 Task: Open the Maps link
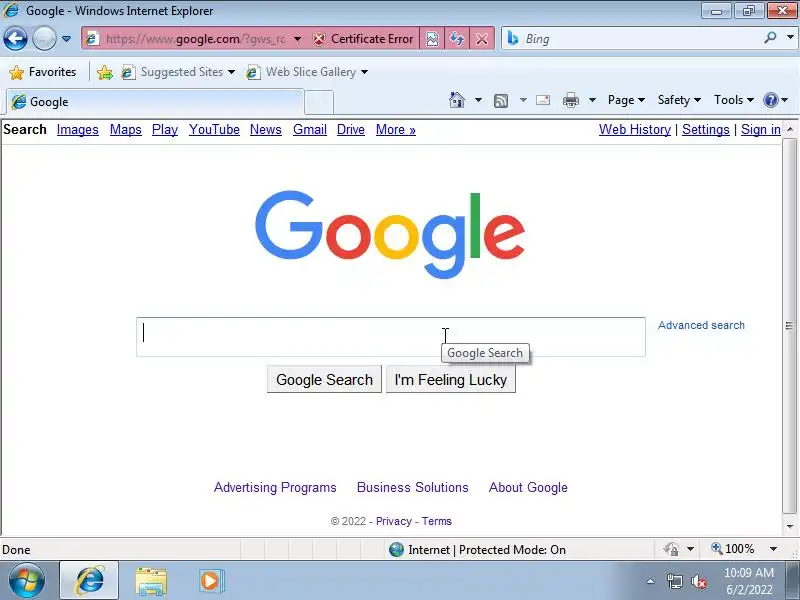(x=126, y=130)
